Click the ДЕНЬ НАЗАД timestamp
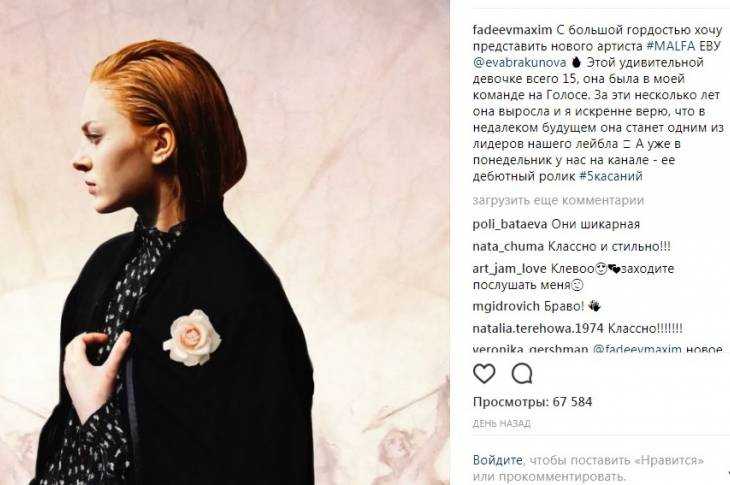The image size is (730, 485). (501, 424)
